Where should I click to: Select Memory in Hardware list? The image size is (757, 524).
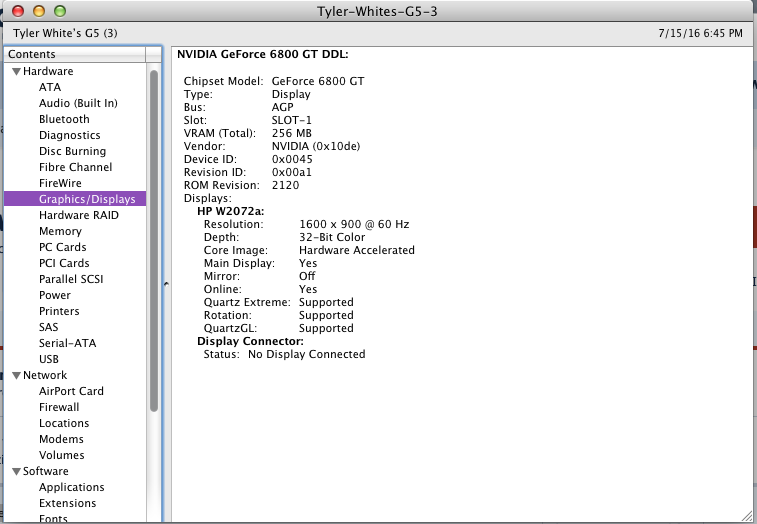coord(60,231)
